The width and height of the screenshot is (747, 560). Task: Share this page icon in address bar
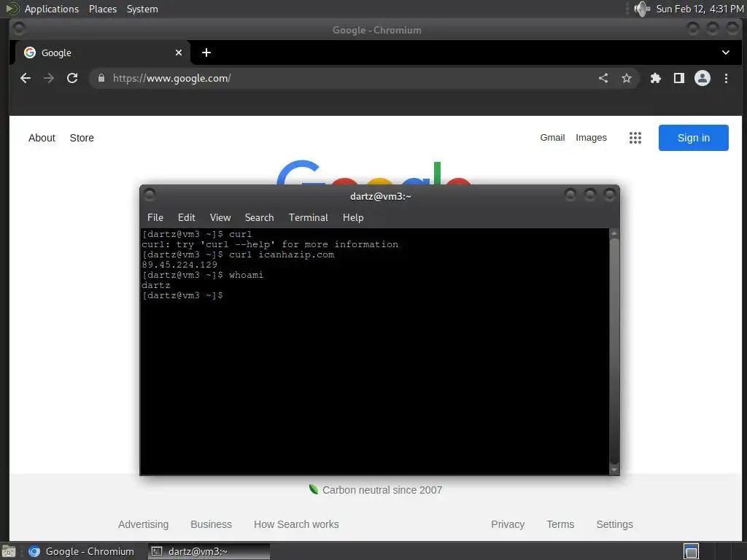603,78
